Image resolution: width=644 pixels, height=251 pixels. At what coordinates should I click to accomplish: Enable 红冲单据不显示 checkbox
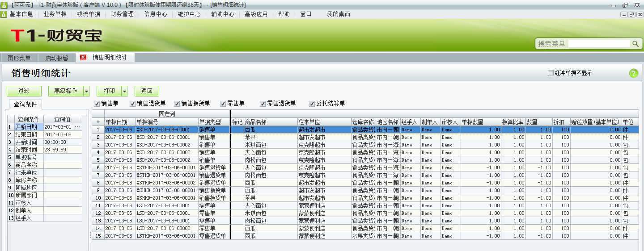[551, 73]
